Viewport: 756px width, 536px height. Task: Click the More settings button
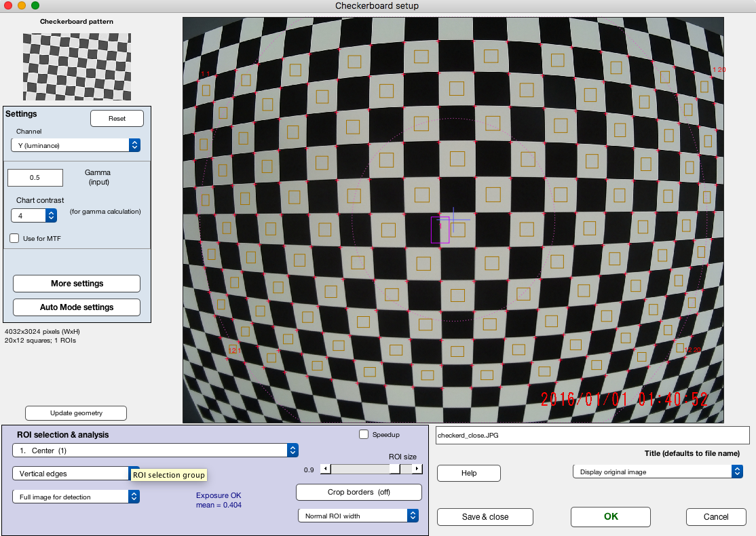point(77,284)
